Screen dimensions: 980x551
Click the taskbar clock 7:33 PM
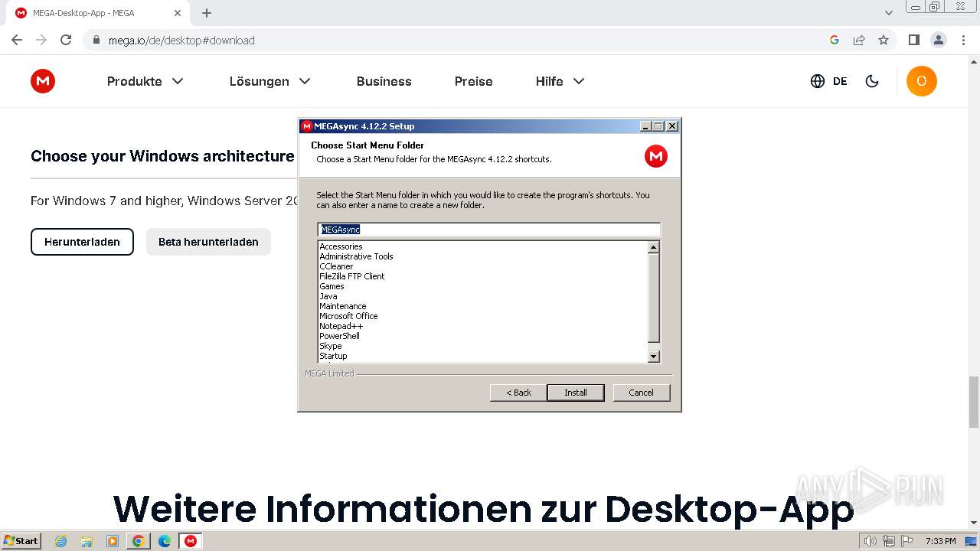point(941,541)
